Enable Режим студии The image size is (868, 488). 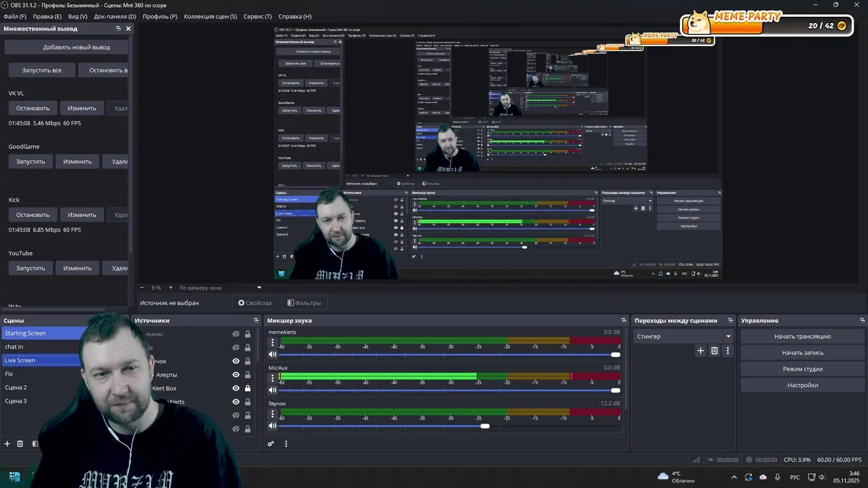pos(802,369)
